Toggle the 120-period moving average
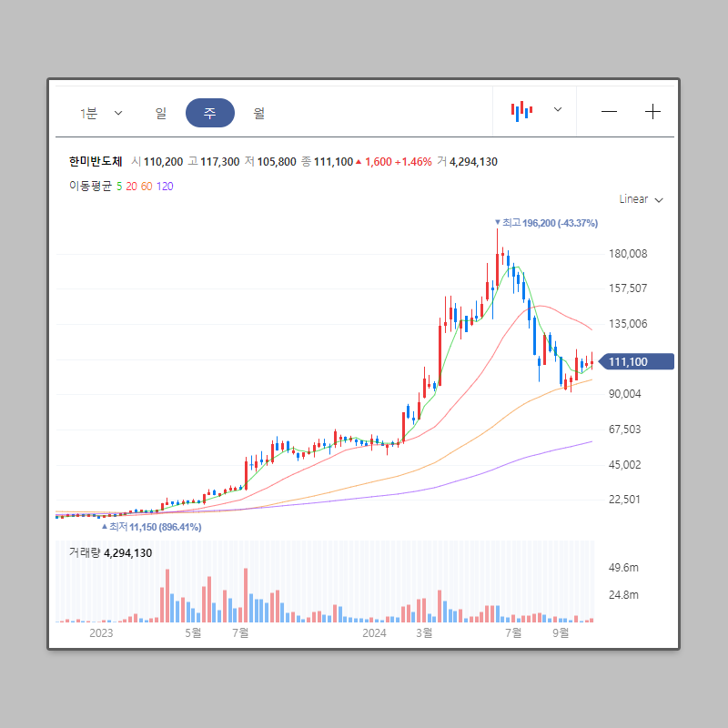This screenshot has width=728, height=728. (165, 187)
